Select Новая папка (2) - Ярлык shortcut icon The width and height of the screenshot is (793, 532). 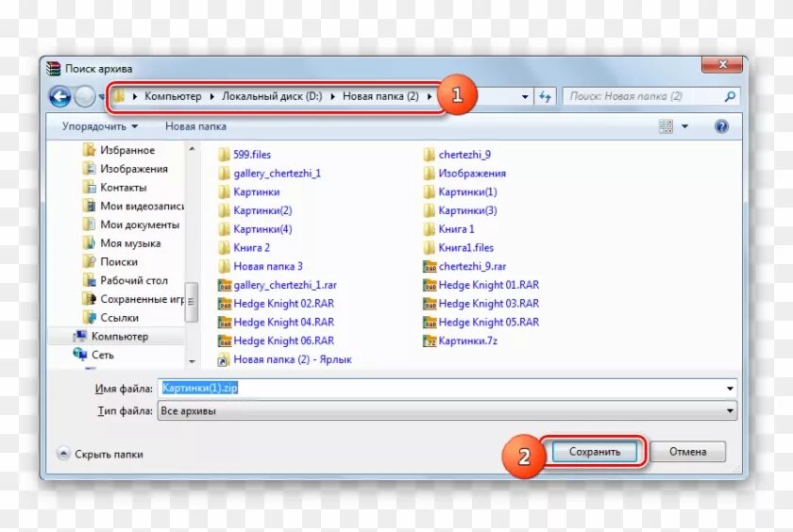coord(223,359)
